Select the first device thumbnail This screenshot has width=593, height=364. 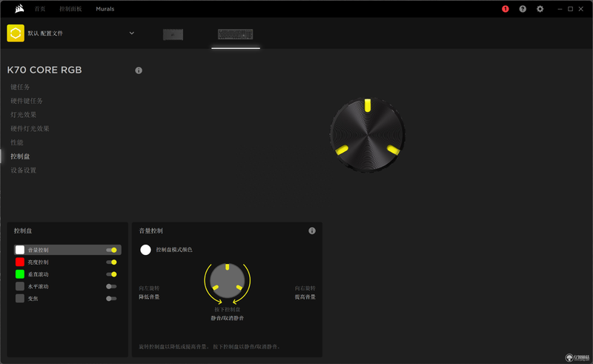click(x=173, y=34)
